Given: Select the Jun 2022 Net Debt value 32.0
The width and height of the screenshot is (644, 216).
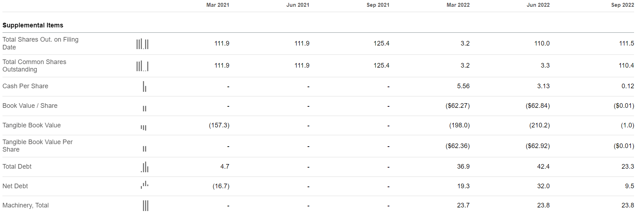Looking at the screenshot, I should point(543,186).
